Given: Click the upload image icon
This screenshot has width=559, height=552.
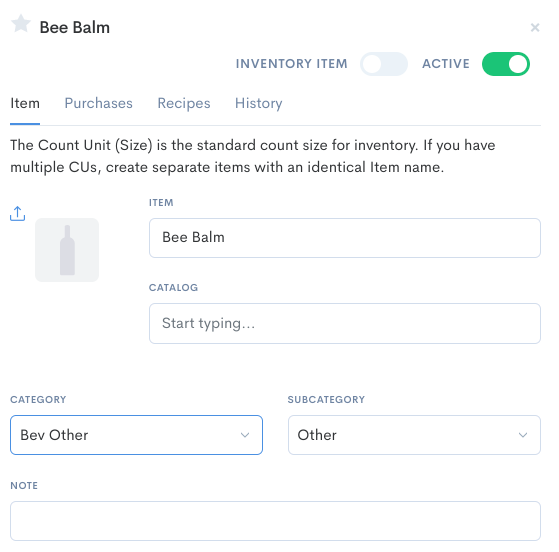Looking at the screenshot, I should pos(17,214).
